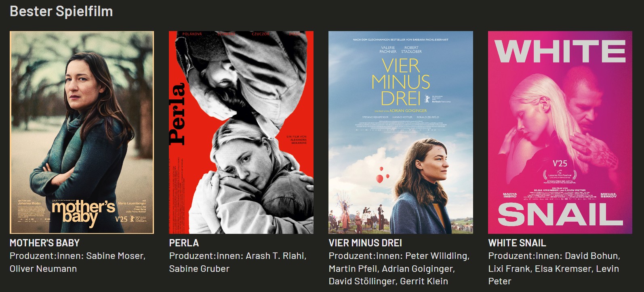Open the Vier Minus Drei movie poster
This screenshot has width=644, height=292.
401,132
